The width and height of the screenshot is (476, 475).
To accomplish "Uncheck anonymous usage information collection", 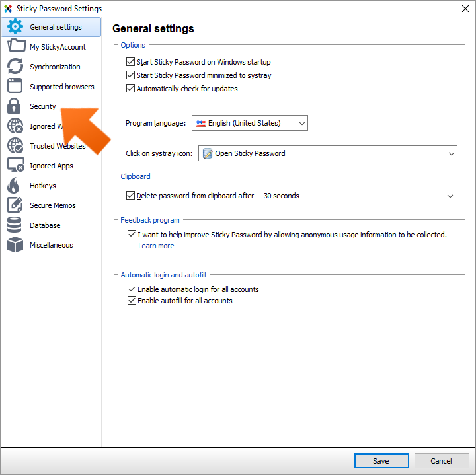I will (x=132, y=234).
